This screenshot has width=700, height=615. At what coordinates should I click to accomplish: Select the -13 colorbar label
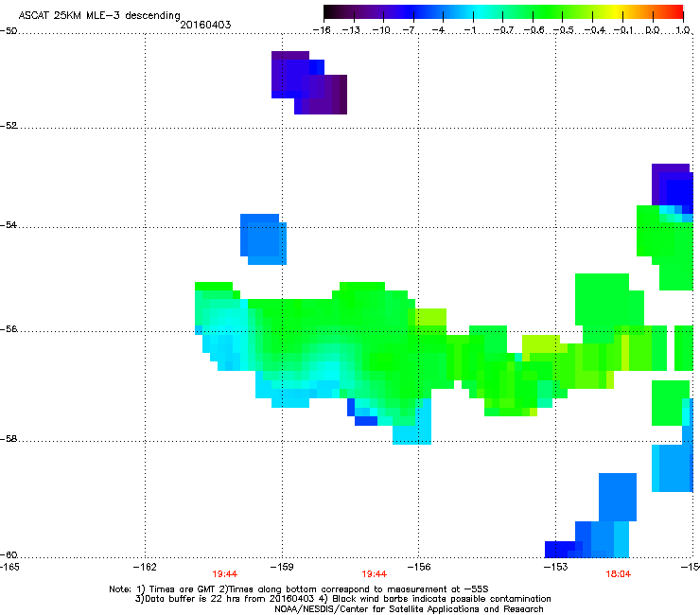(351, 30)
